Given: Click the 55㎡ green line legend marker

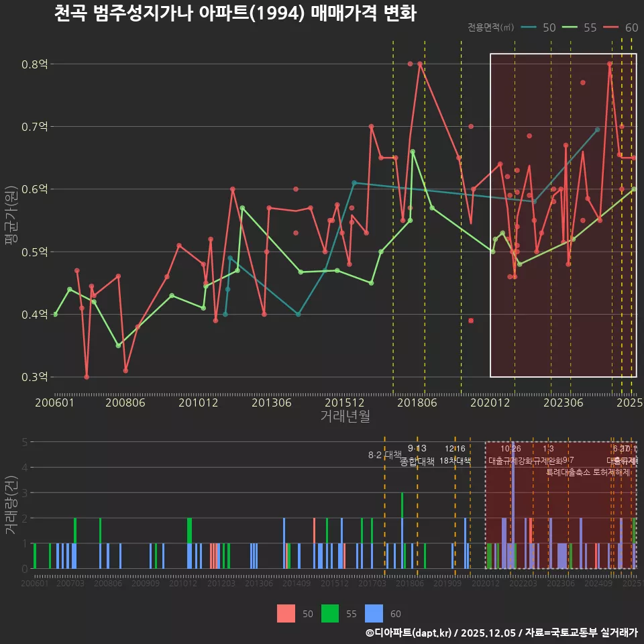Looking at the screenshot, I should point(570,28).
